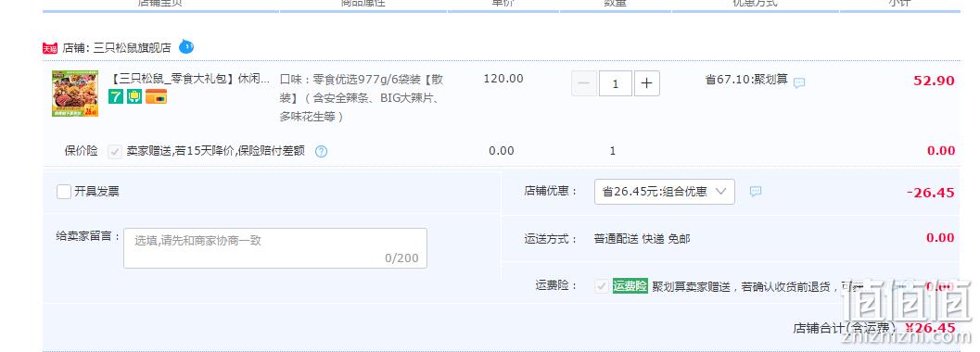Increase quantity with the plus button
This screenshot has height=352, width=980.
[x=647, y=83]
